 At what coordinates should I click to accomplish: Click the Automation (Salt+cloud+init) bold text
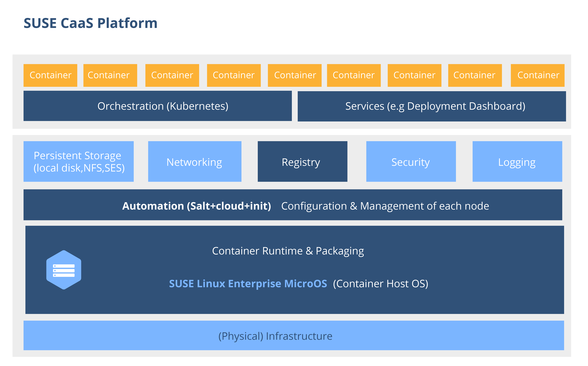[196, 206]
